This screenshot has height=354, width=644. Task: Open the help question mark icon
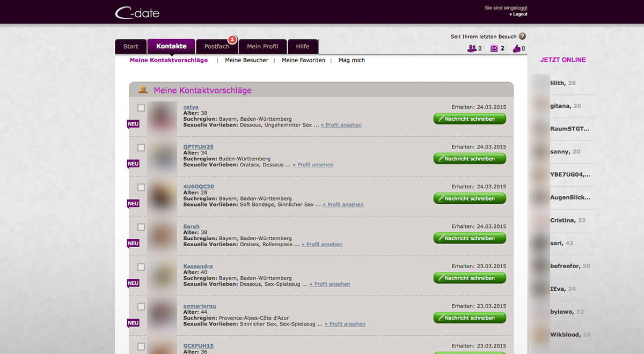[522, 36]
